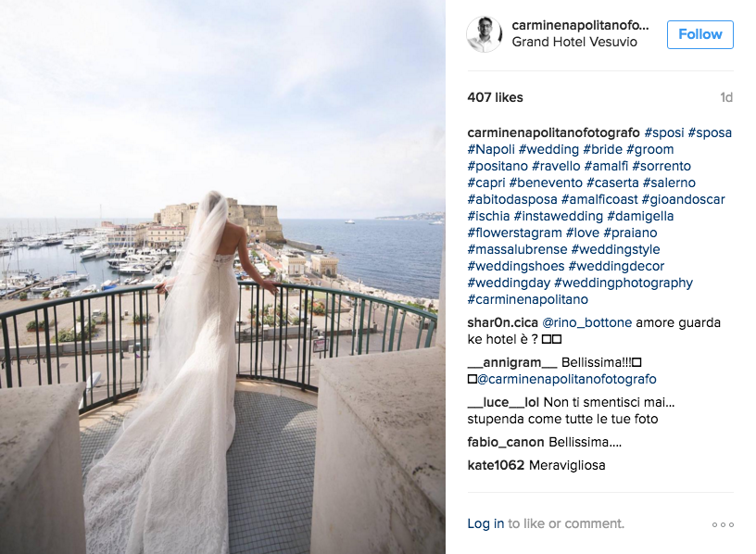
Task: Open the #Napoli hashtag
Action: coord(491,149)
